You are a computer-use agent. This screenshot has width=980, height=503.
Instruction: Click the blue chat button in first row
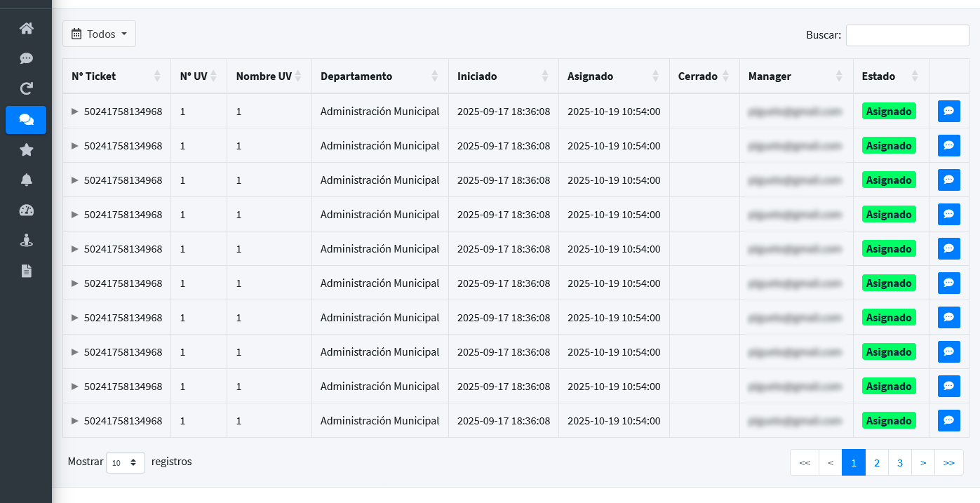click(948, 111)
